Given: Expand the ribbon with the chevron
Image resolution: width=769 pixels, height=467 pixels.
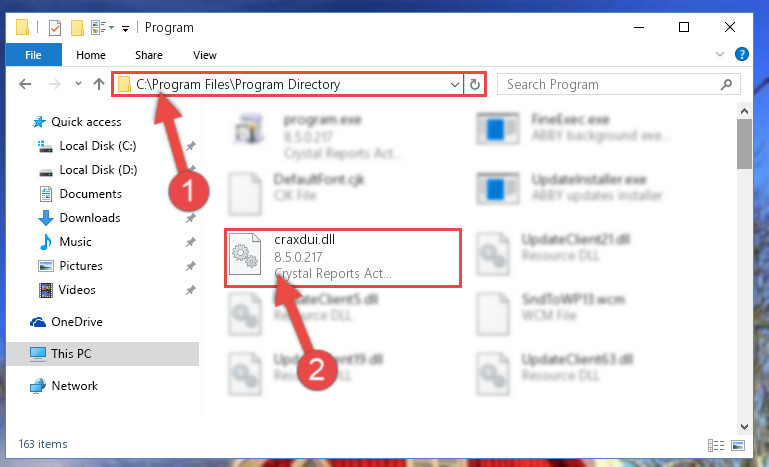Looking at the screenshot, I should tap(719, 54).
